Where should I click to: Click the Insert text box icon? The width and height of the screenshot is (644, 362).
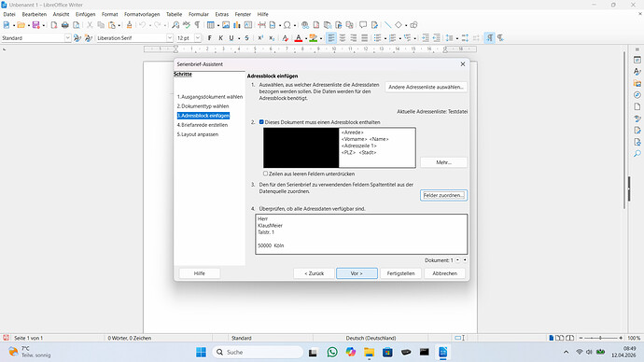(248, 25)
